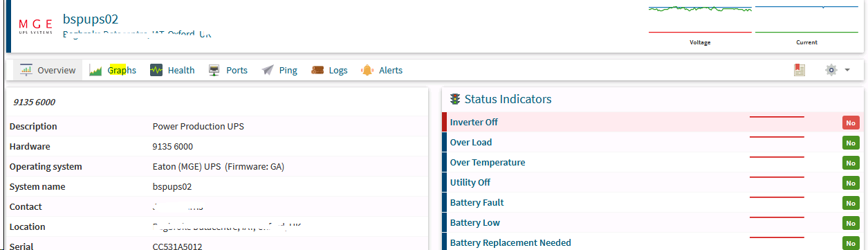Click the No badge for Battery Low
Viewport: 868px width, 250px height.
click(851, 223)
